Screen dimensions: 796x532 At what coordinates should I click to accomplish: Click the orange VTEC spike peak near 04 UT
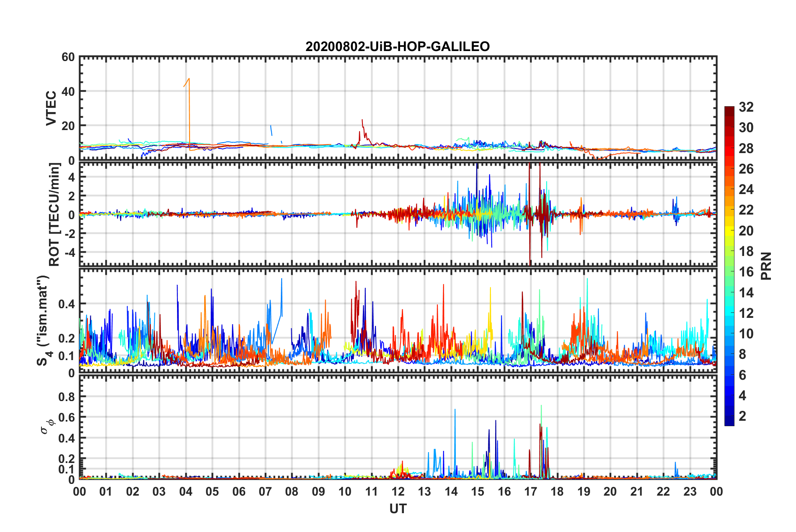189,79
